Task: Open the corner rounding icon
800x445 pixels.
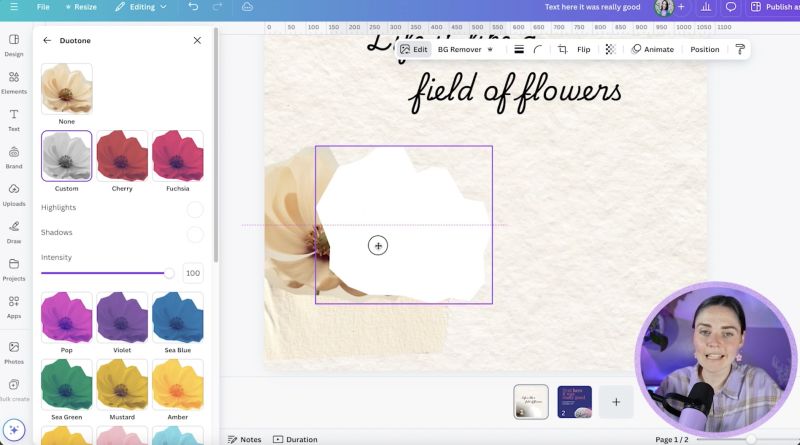Action: click(538, 50)
